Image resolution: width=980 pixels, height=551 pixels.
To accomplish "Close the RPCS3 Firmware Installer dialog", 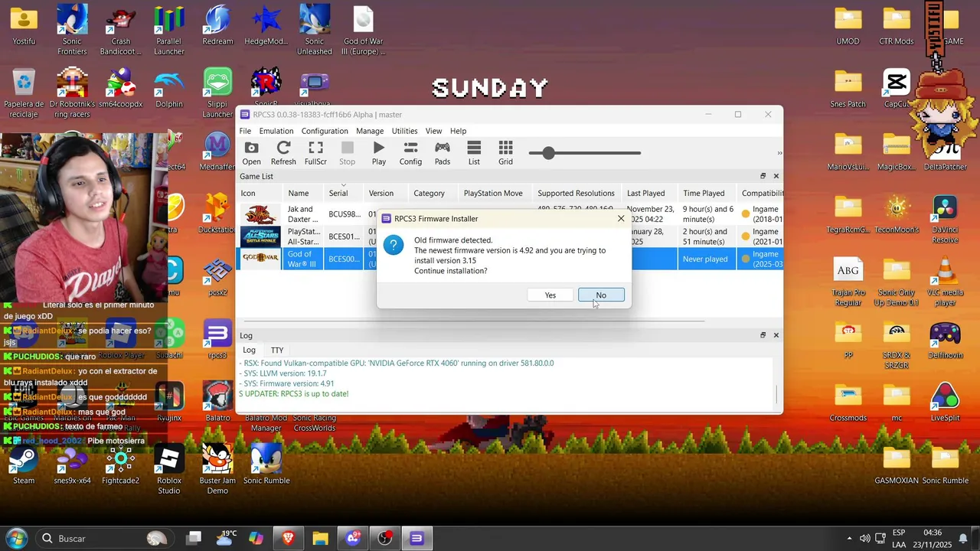I will (x=621, y=218).
